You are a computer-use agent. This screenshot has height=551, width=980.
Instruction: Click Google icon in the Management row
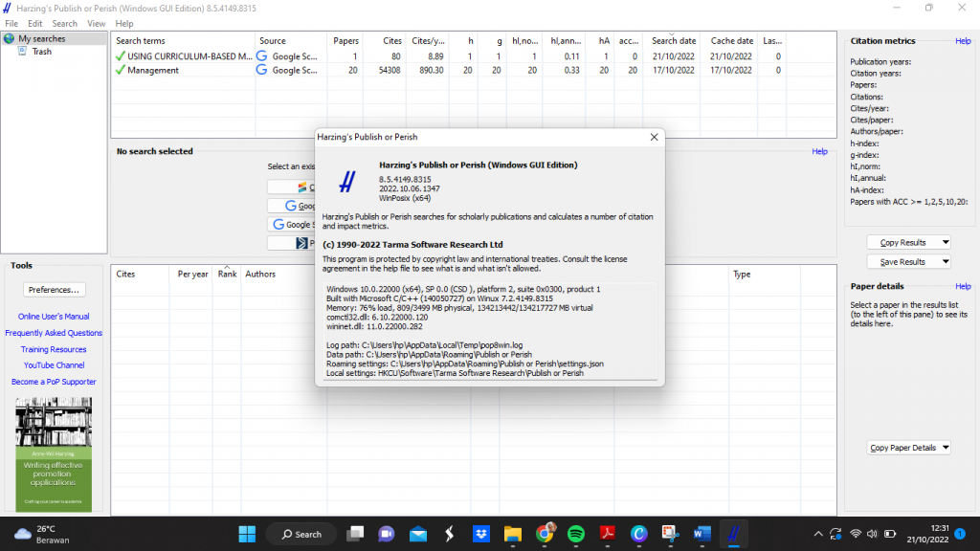tap(262, 70)
